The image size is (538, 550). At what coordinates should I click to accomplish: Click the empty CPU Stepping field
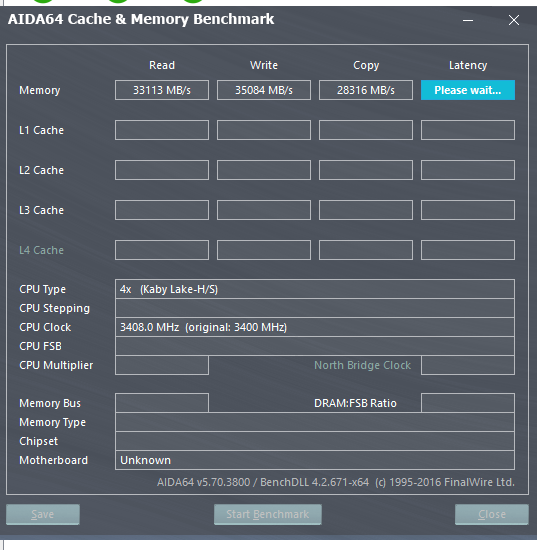(315, 308)
